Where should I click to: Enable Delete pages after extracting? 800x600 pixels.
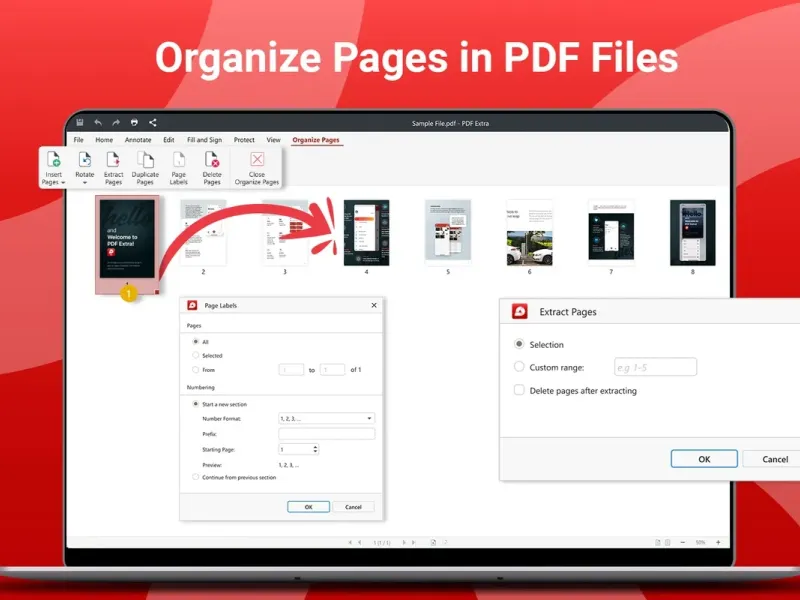[x=519, y=390]
